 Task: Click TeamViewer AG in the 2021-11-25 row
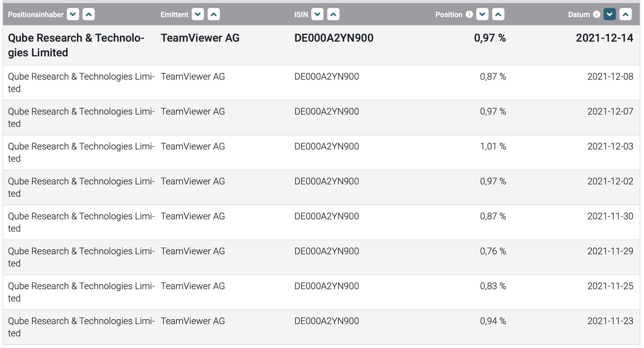(193, 286)
